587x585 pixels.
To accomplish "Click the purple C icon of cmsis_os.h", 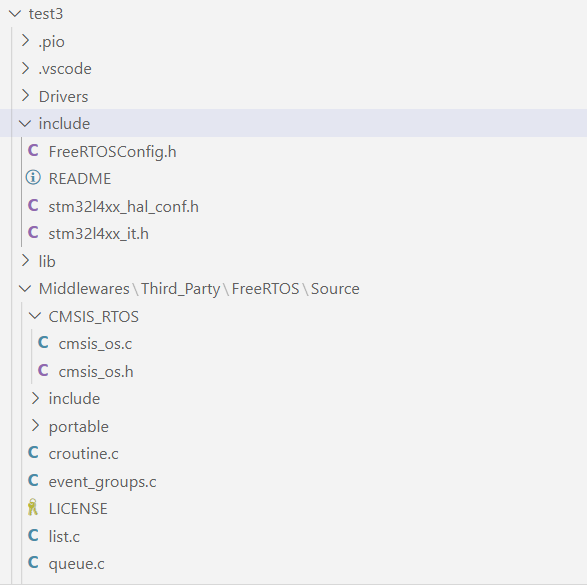I will [x=43, y=371].
